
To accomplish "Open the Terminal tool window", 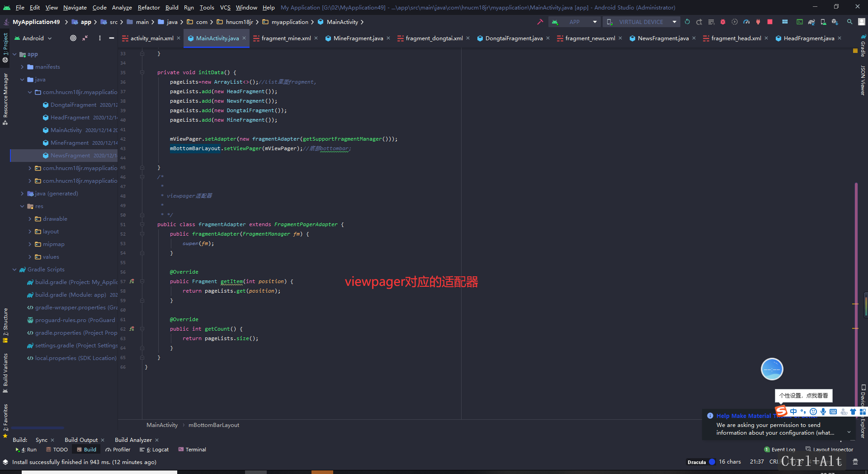I will click(x=192, y=450).
